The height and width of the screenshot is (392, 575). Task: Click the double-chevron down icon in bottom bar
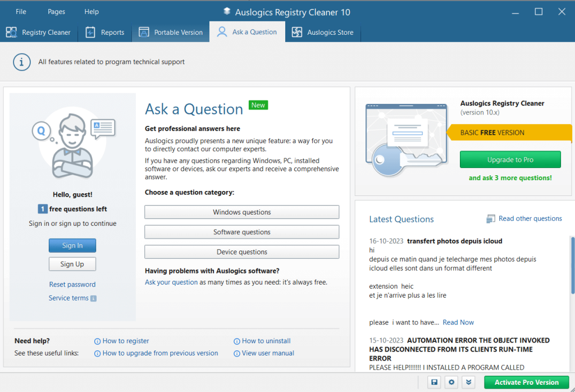click(x=469, y=382)
